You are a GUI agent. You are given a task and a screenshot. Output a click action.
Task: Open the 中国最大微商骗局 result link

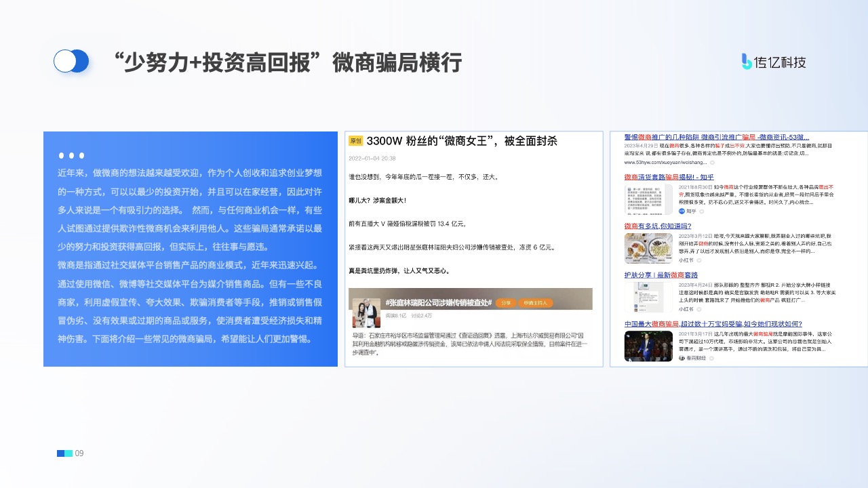click(x=713, y=323)
